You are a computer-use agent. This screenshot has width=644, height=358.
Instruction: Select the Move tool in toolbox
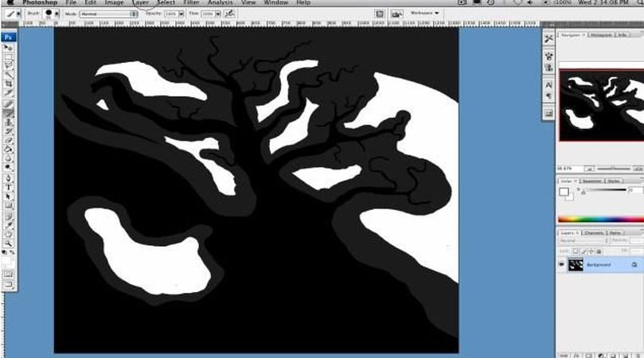[9, 49]
